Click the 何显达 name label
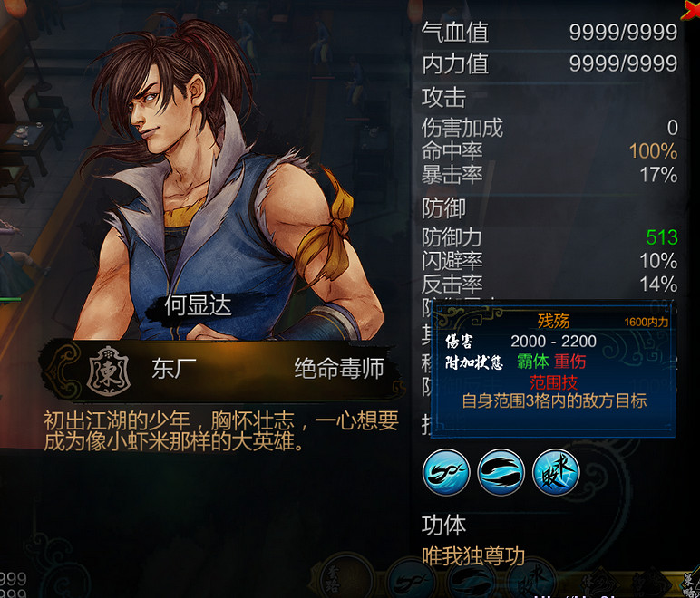This screenshot has height=598, width=700. 198,306
